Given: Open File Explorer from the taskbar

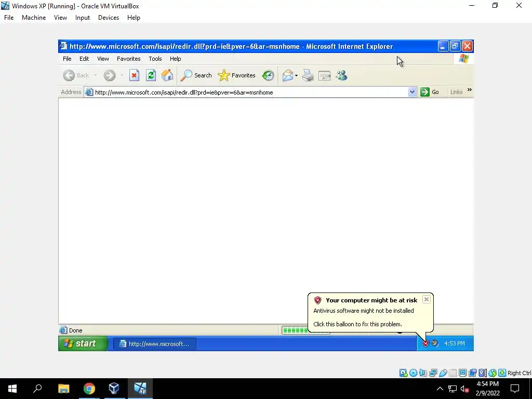Looking at the screenshot, I should (63, 389).
